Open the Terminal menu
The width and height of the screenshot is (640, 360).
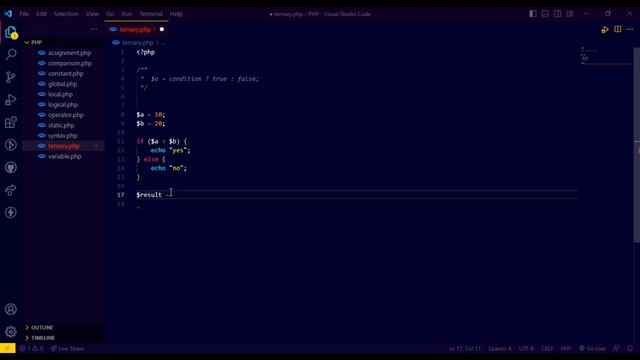(x=151, y=13)
